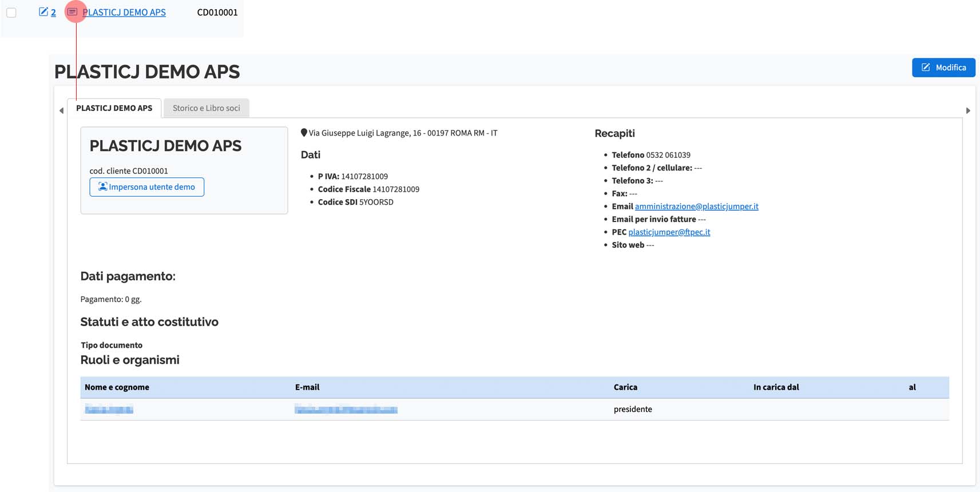
Task: Click the blurred e-mail cell in the presidente row
Action: tap(346, 409)
